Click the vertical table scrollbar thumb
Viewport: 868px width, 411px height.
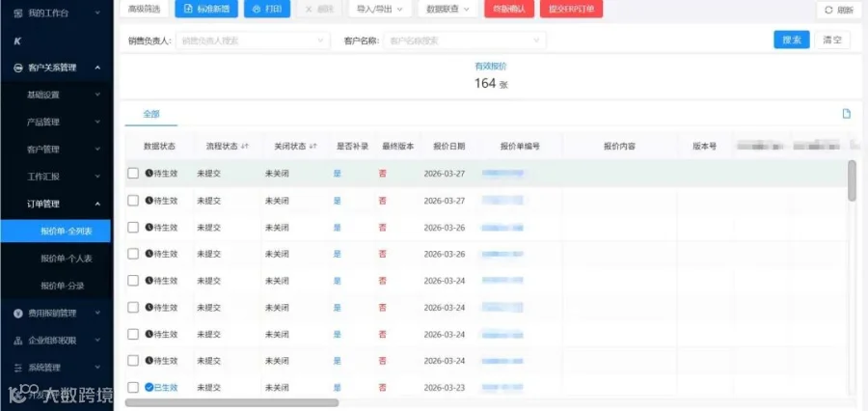[x=852, y=180]
